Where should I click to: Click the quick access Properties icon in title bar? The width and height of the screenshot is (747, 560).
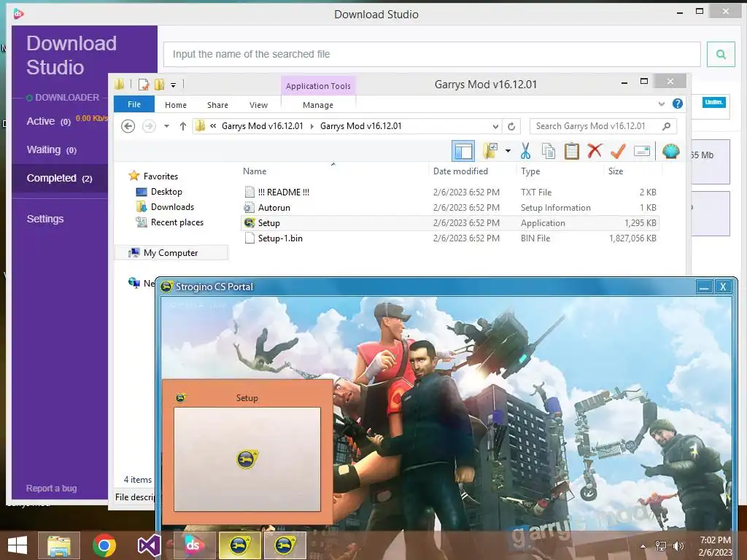pos(144,85)
